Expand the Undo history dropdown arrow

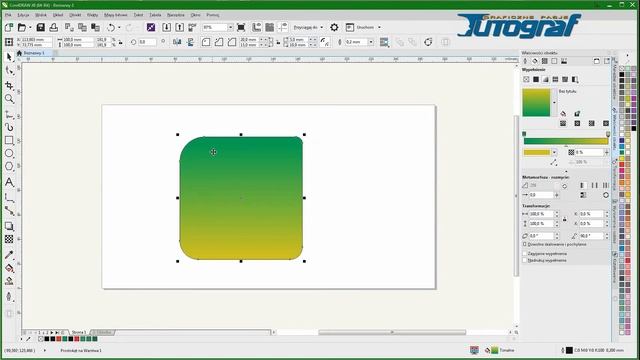[x=119, y=27]
